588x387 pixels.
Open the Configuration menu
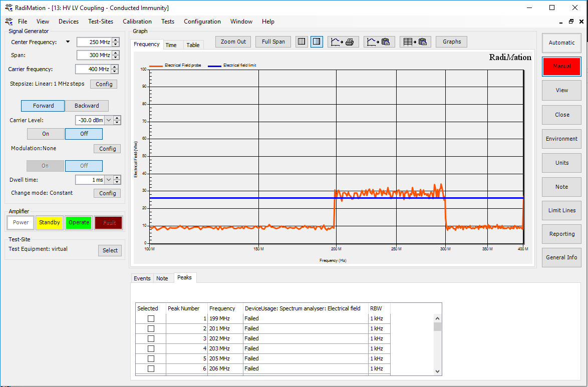tap(202, 22)
